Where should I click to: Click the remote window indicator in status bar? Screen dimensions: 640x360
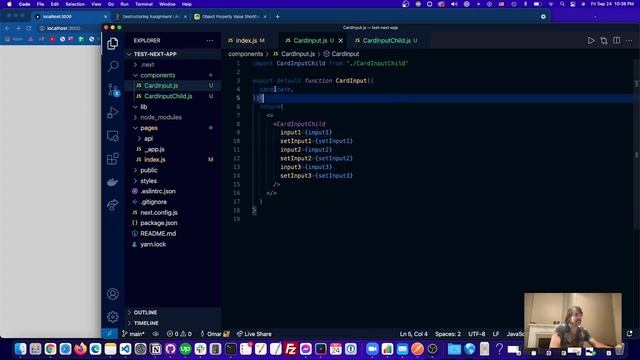click(x=109, y=334)
